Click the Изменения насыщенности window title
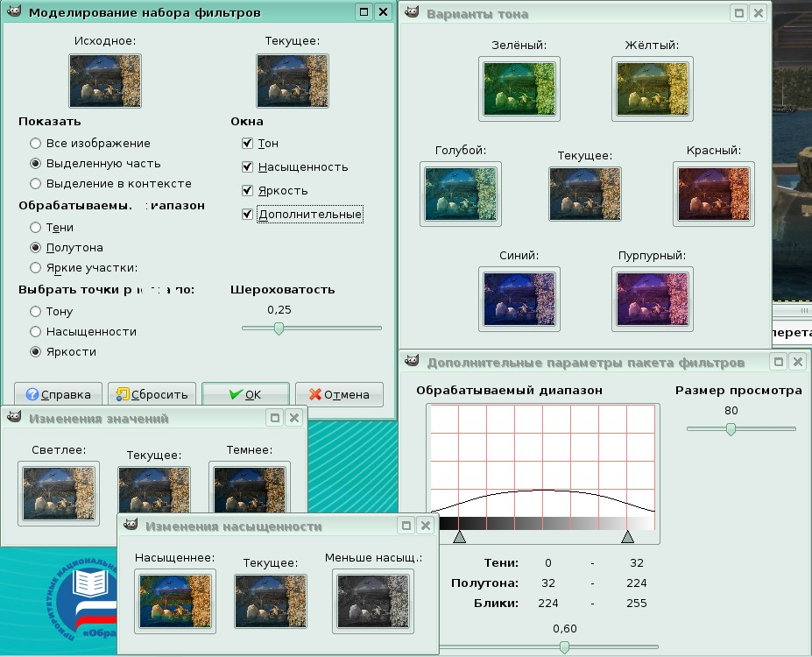 pos(234,526)
